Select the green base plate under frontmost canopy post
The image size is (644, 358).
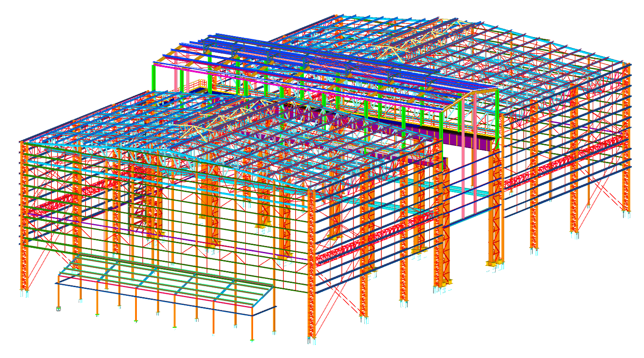[x=252, y=340]
